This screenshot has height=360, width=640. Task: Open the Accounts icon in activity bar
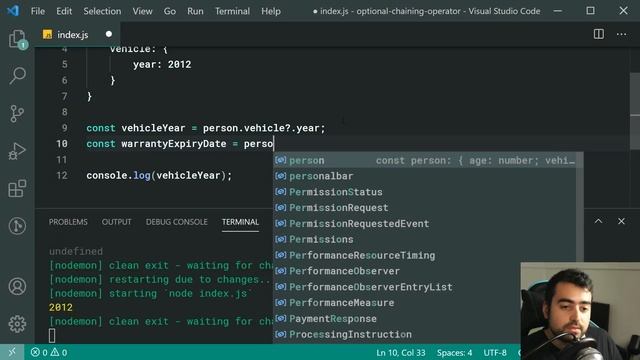click(x=17, y=287)
